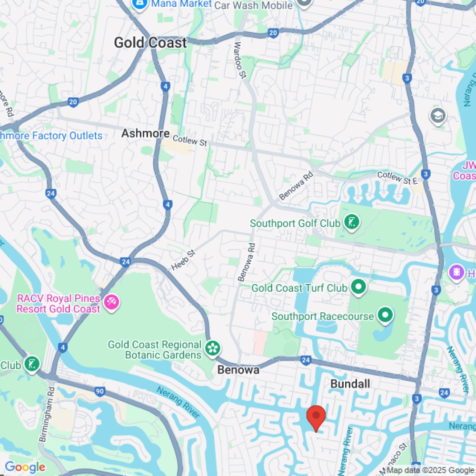The image size is (476, 476).
Task: Select the Gold Coast Turf Club marker
Action: [x=358, y=287]
